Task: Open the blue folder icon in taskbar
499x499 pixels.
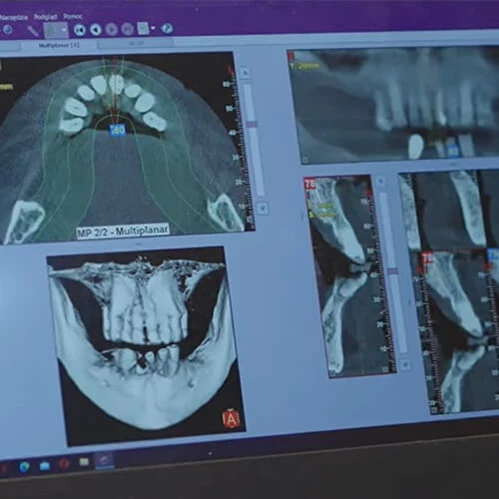Action: tap(45, 465)
